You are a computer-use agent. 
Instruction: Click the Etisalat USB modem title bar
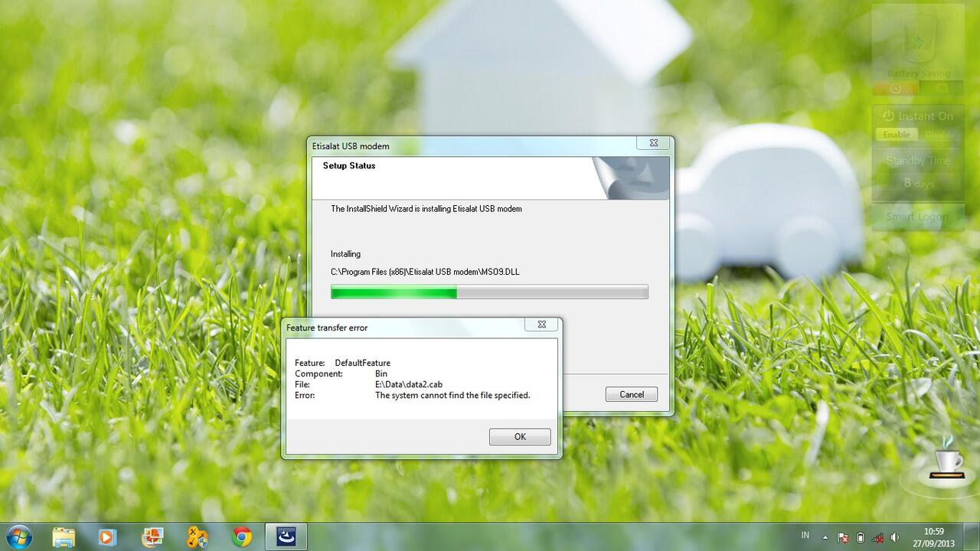tap(473, 145)
